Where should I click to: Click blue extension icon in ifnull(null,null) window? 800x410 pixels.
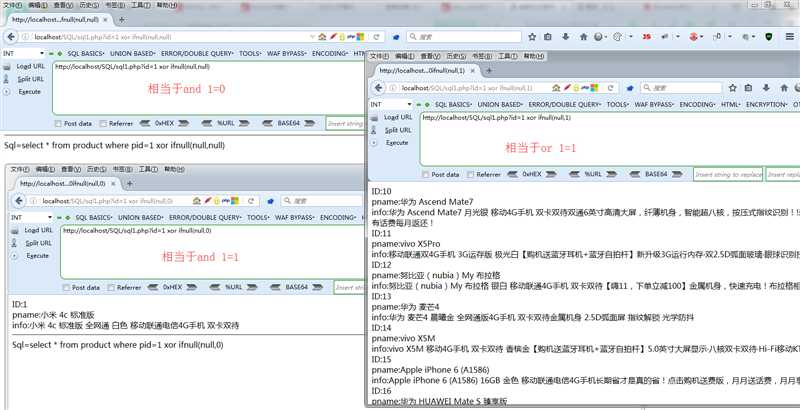396,37
